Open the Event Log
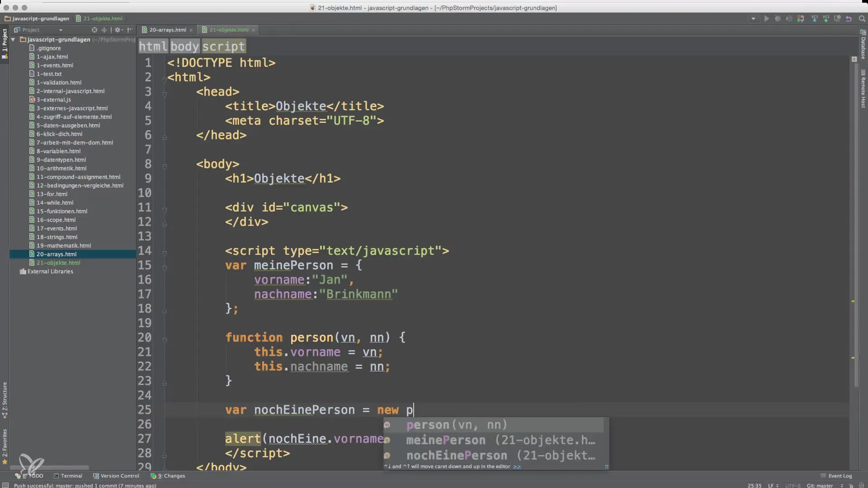Image resolution: width=868 pixels, height=488 pixels. [836, 476]
